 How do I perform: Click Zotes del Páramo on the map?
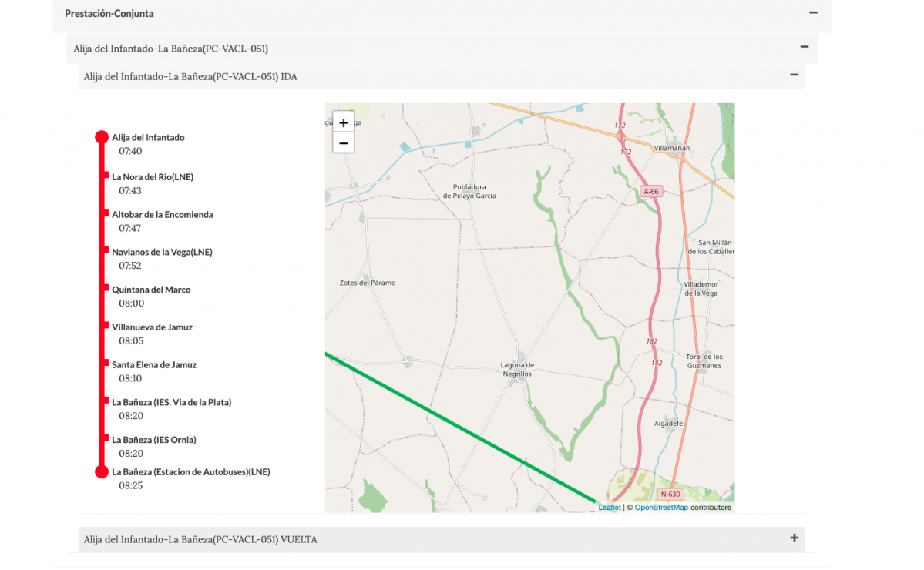point(367,283)
